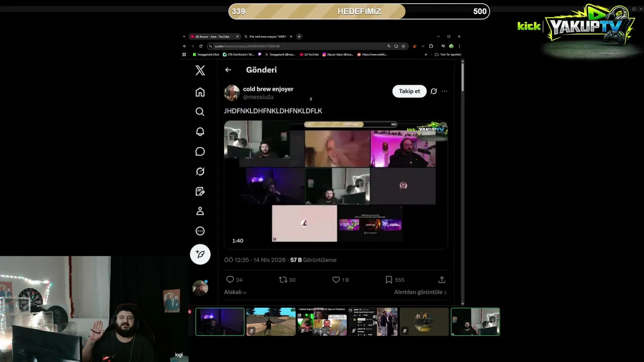Open the @messiuIu handle link
The width and height of the screenshot is (644, 362).
258,97
